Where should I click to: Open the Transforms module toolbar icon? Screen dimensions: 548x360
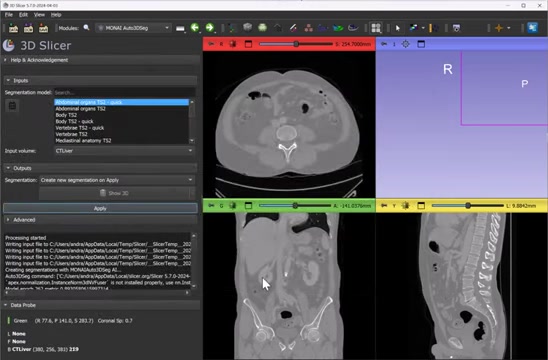click(278, 28)
